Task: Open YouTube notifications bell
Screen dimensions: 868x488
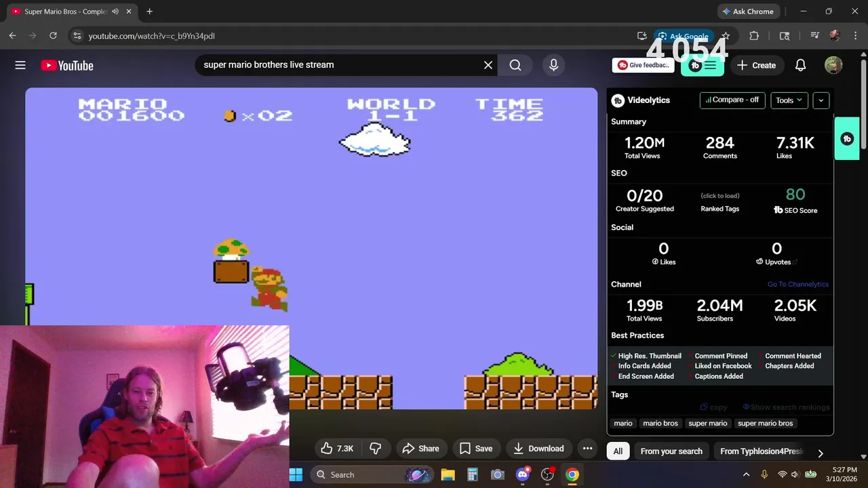Action: tap(800, 65)
